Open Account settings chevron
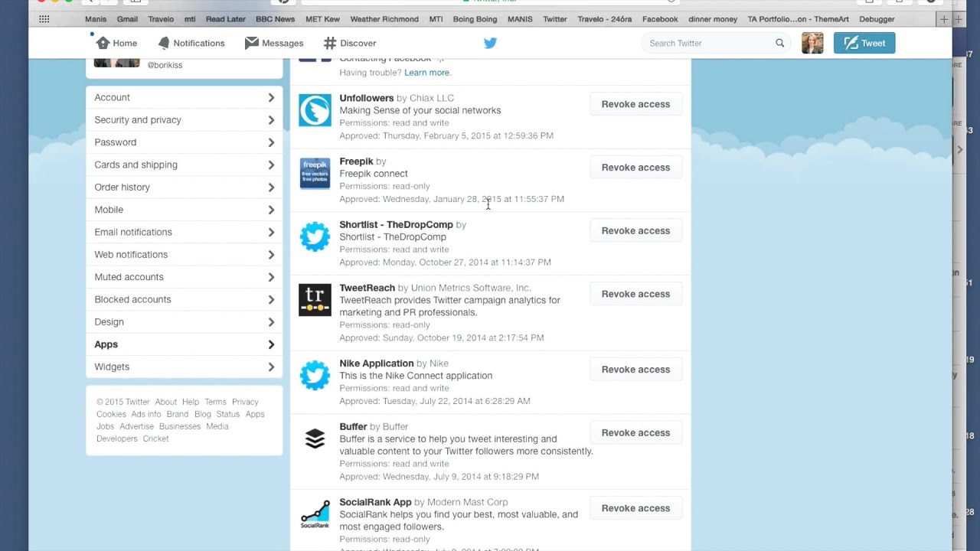This screenshot has width=980, height=551. click(271, 97)
